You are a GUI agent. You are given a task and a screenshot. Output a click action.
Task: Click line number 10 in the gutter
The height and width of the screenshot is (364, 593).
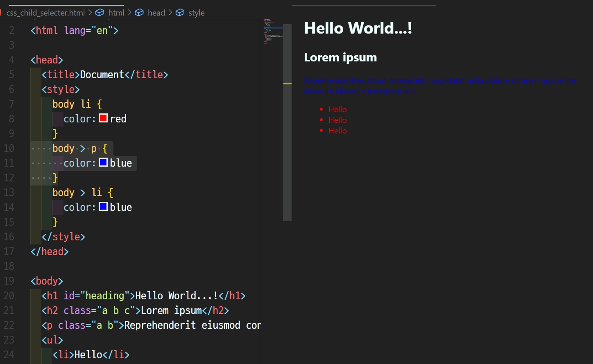(x=9, y=148)
